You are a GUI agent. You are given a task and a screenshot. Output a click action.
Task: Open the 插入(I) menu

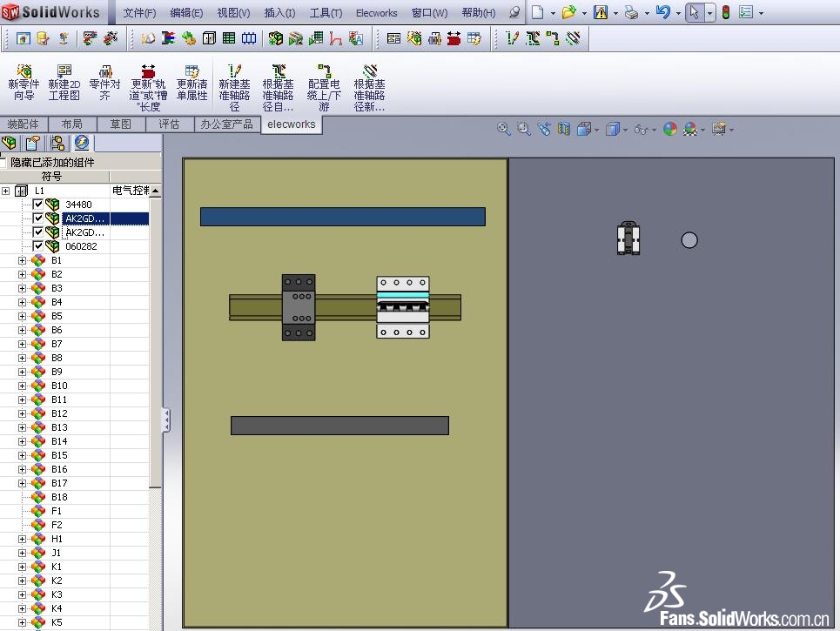(279, 13)
